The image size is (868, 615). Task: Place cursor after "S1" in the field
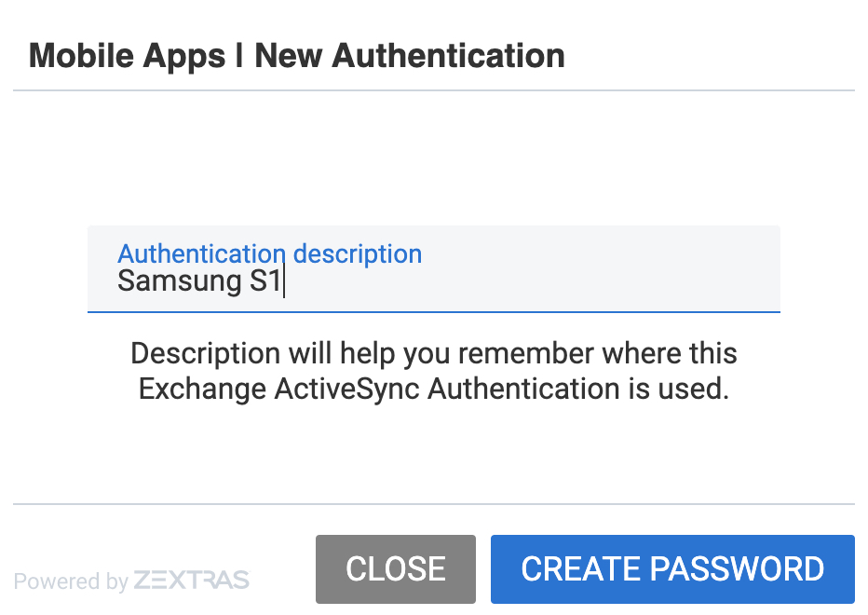283,281
